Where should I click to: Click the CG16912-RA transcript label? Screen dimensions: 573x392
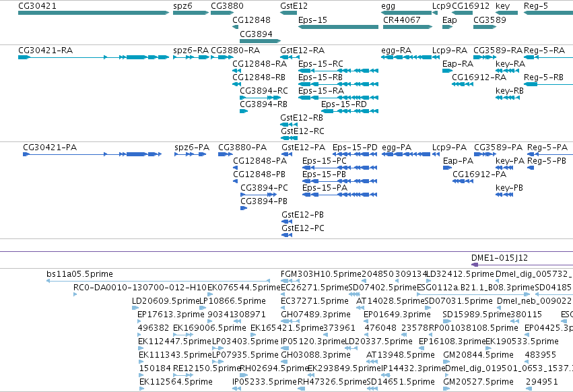(x=479, y=77)
